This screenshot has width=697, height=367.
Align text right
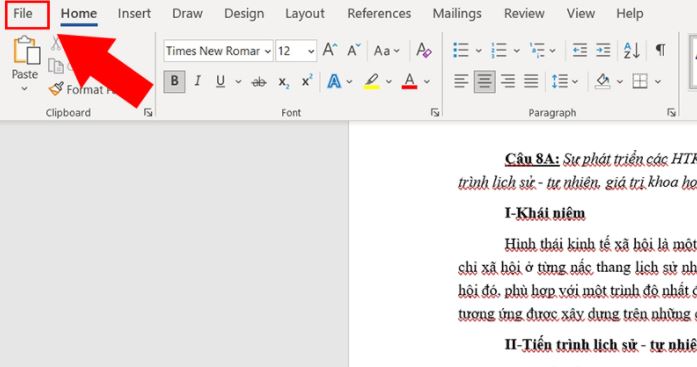[x=508, y=81]
